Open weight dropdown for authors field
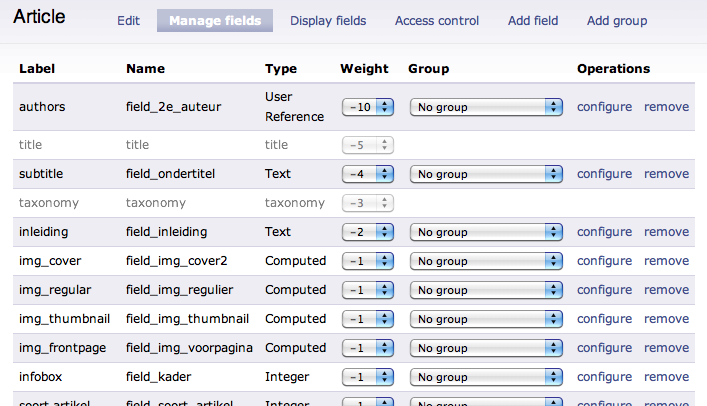This screenshot has width=707, height=406. [x=368, y=107]
